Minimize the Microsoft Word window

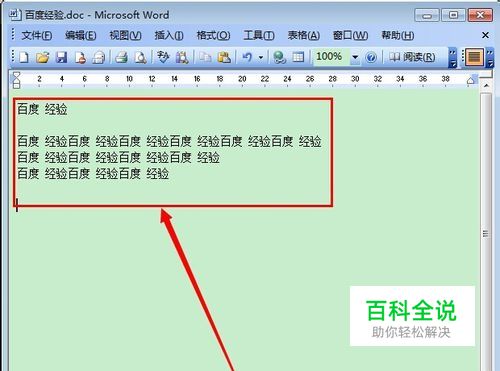[x=427, y=15]
